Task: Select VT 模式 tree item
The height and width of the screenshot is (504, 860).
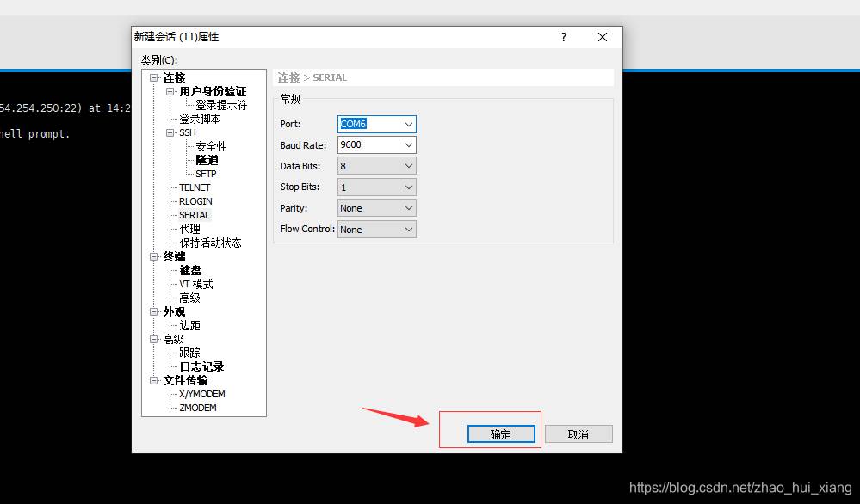Action: [x=195, y=284]
